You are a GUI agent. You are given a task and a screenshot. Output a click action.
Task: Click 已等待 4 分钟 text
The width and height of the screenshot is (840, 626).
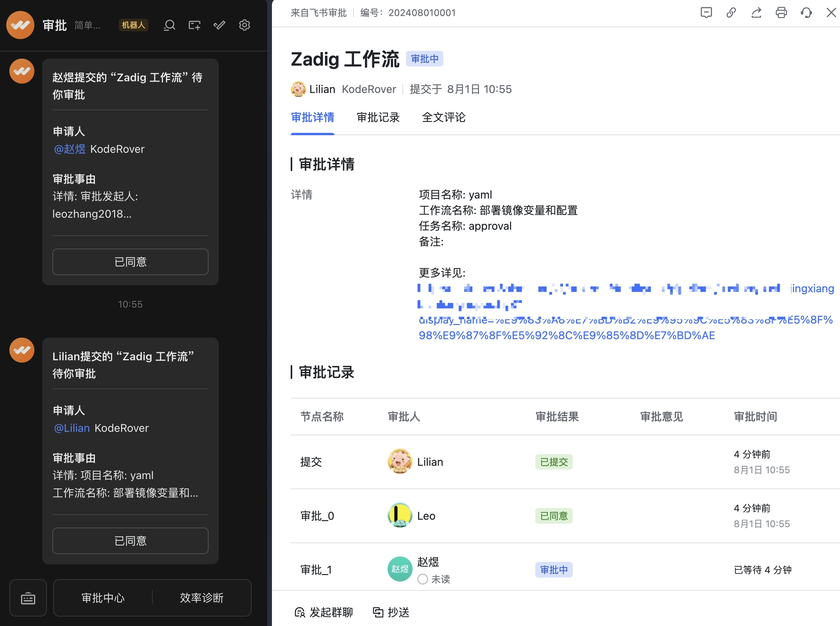[763, 570]
